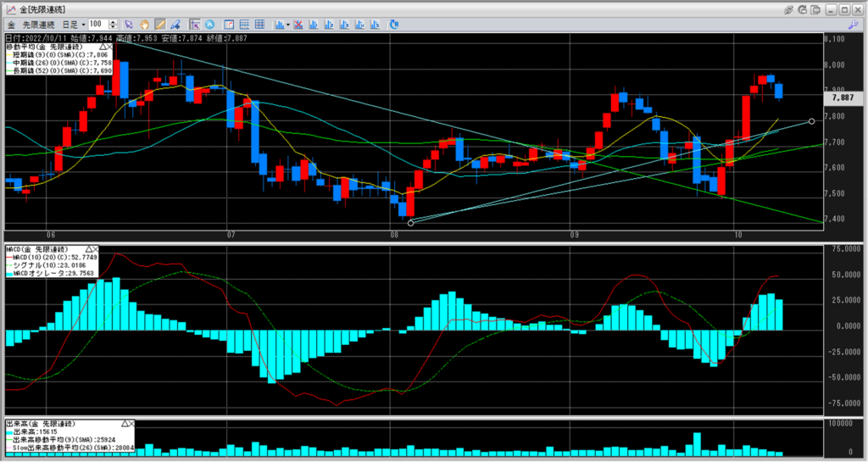Click the bar-chart indicator icon
The height and width of the screenshot is (462, 868).
[x=280, y=25]
